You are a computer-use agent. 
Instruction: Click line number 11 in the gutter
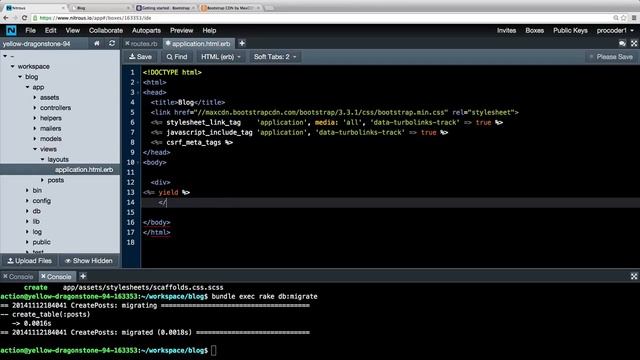(x=131, y=172)
